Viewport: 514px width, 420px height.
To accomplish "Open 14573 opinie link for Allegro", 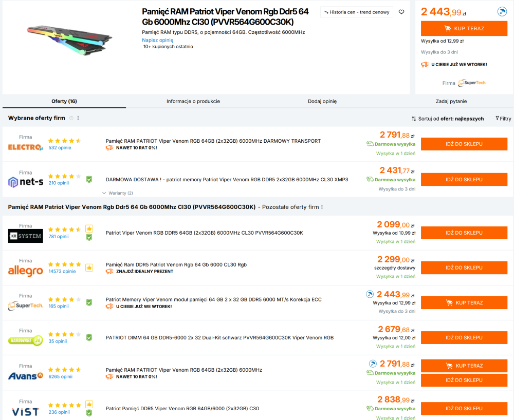I will coord(62,271).
